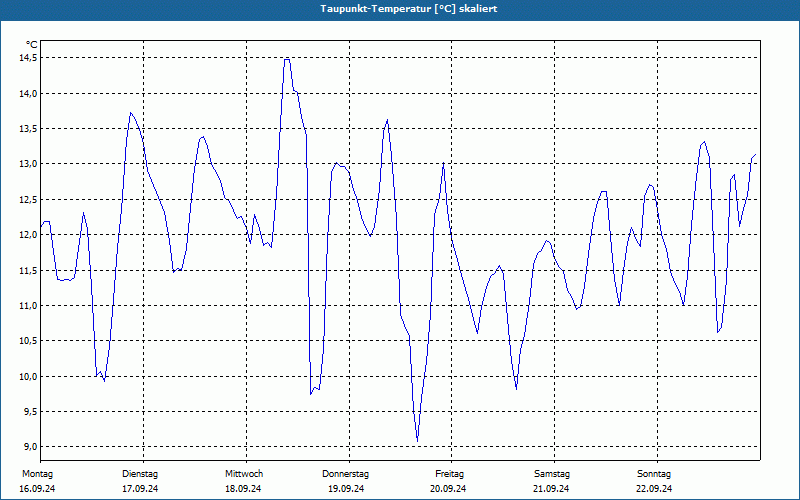The width and height of the screenshot is (800, 500).
Task: Click the 13,0 y-axis value
Action: (28, 164)
